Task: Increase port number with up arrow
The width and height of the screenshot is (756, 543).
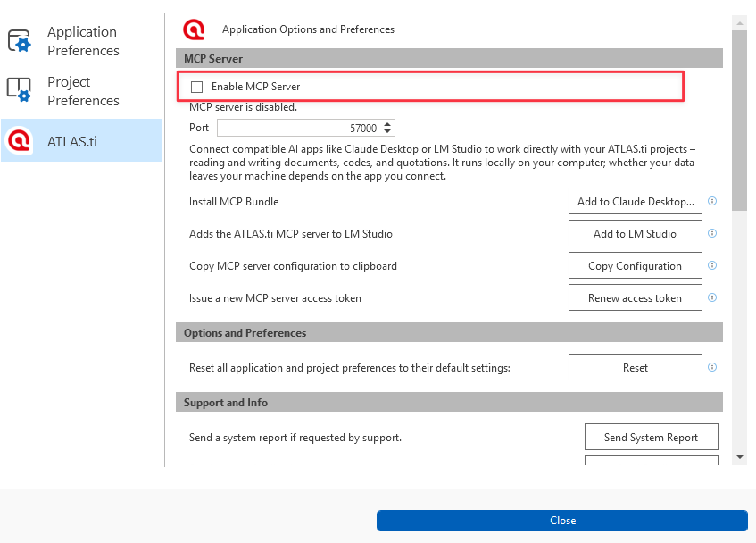Action: 387,124
